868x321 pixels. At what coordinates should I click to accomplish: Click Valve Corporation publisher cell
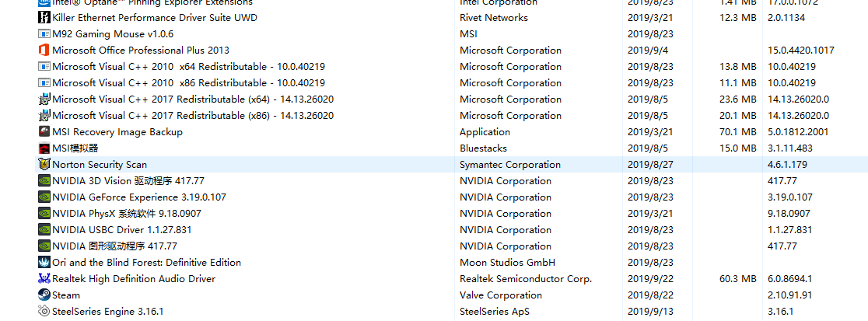(500, 295)
